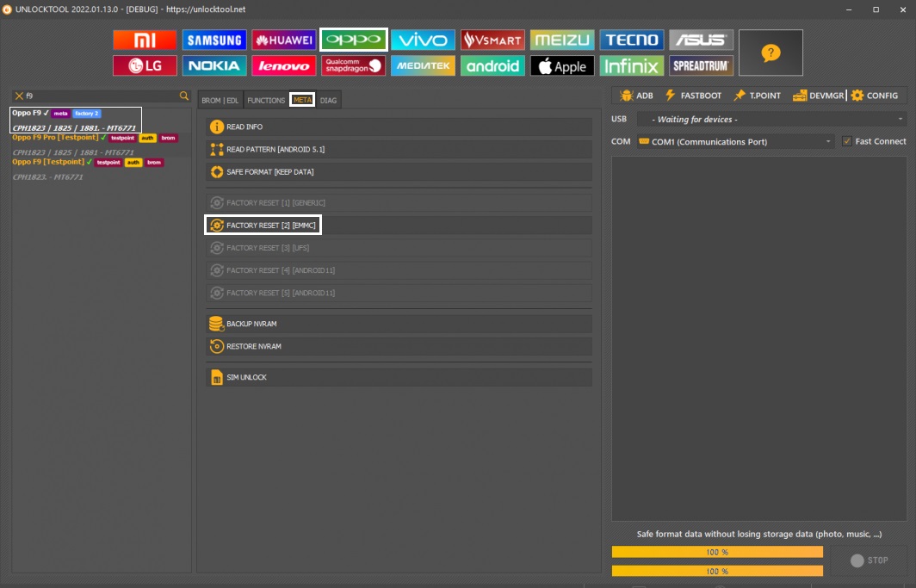
Task: Toggle the Fast Connect checkbox
Action: (x=846, y=141)
